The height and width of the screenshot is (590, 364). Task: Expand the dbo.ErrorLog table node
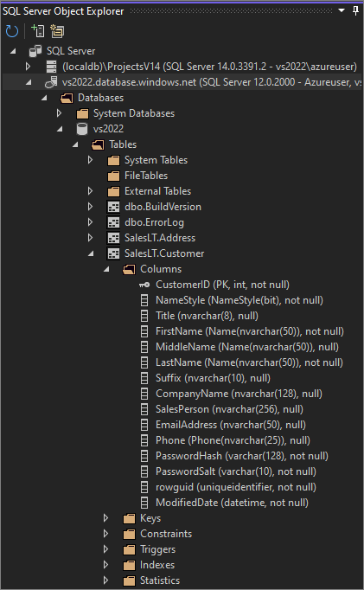(90, 222)
